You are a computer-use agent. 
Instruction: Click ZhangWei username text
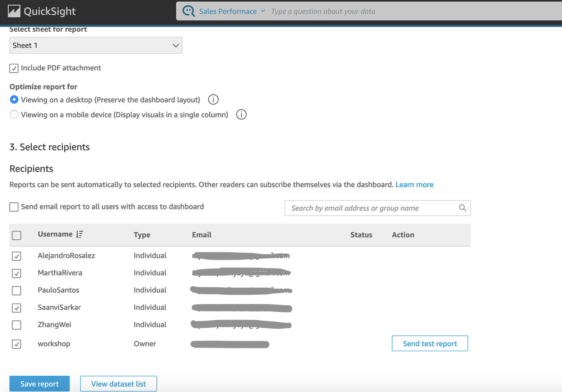coord(55,324)
